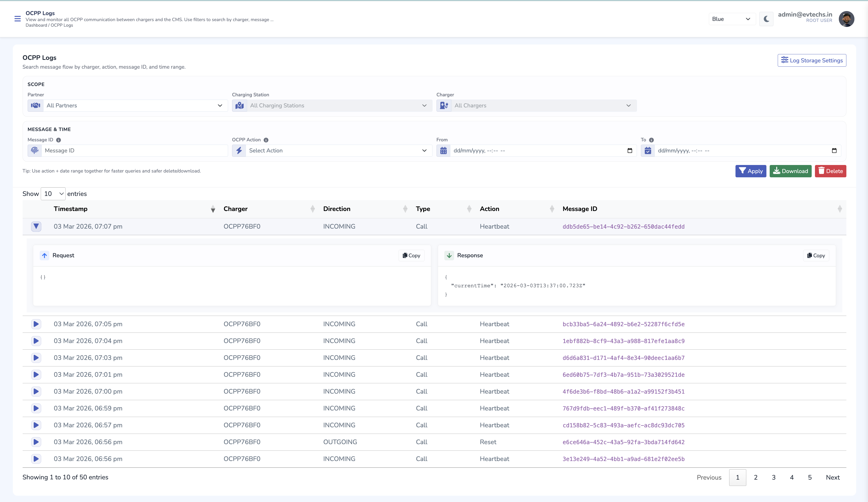
Task: Click the admin user avatar
Action: coord(846,19)
